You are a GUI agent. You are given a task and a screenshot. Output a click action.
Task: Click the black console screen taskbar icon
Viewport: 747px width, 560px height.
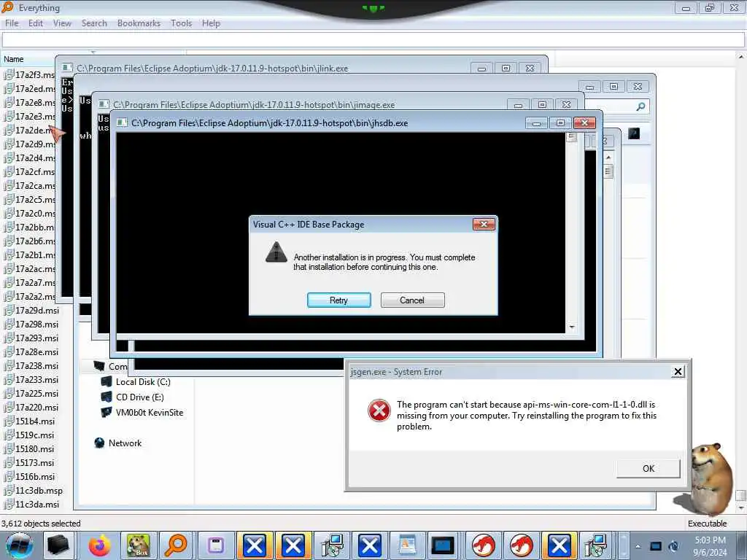point(443,545)
